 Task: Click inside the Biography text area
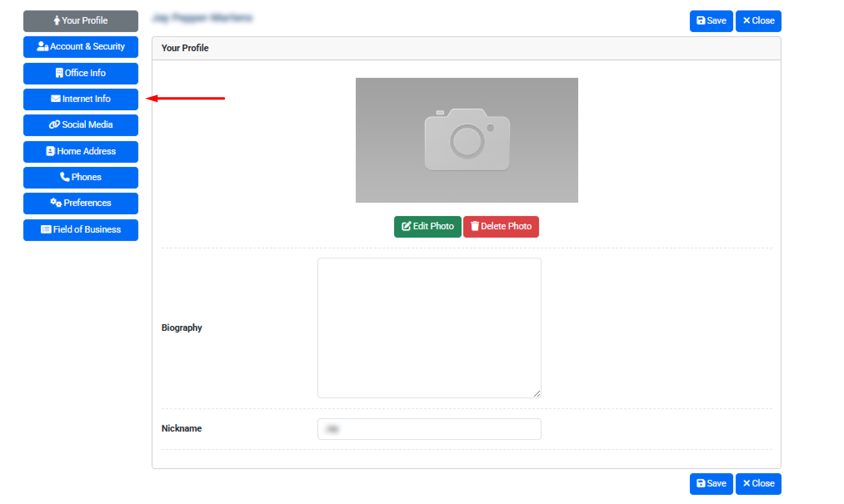coord(429,328)
